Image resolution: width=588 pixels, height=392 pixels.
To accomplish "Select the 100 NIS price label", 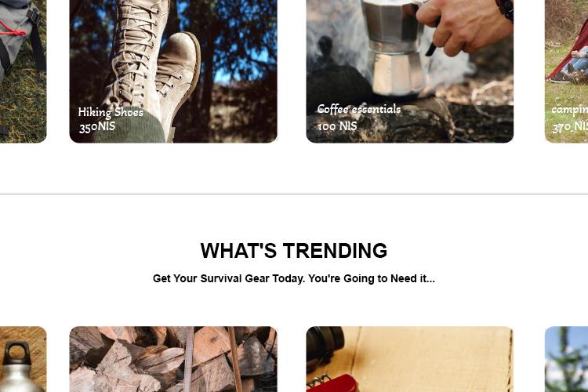I will (337, 126).
